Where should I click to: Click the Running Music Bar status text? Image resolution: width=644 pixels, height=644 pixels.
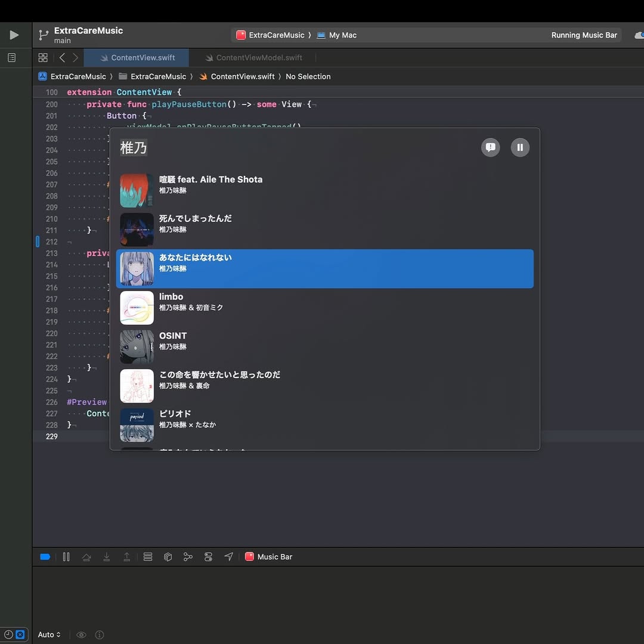(x=584, y=35)
